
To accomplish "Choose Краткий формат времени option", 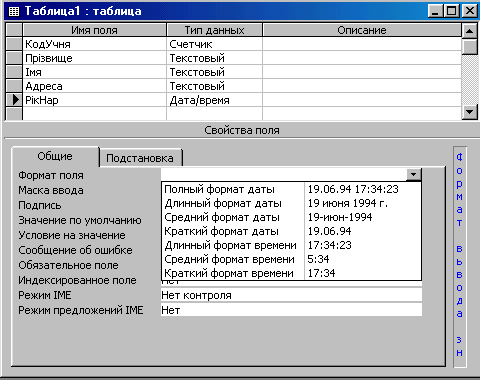I will click(291, 273).
